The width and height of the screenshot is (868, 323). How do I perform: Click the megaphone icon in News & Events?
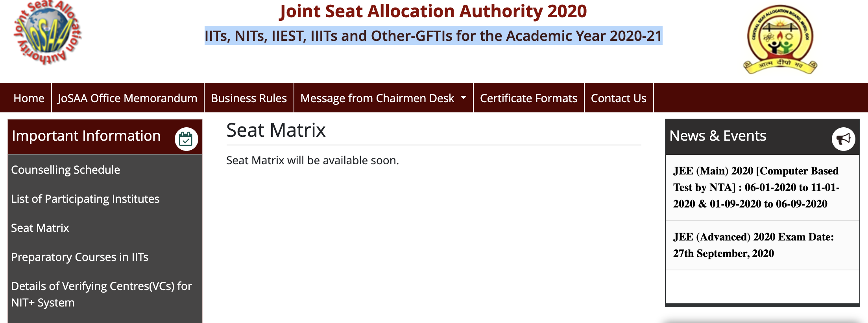[x=843, y=139]
